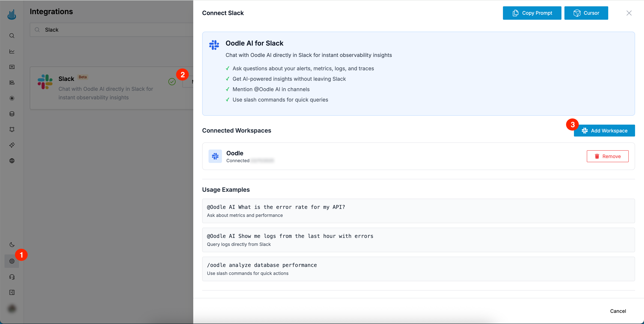Cancel the Connect Slack dialog
The image size is (644, 324).
[x=618, y=311]
